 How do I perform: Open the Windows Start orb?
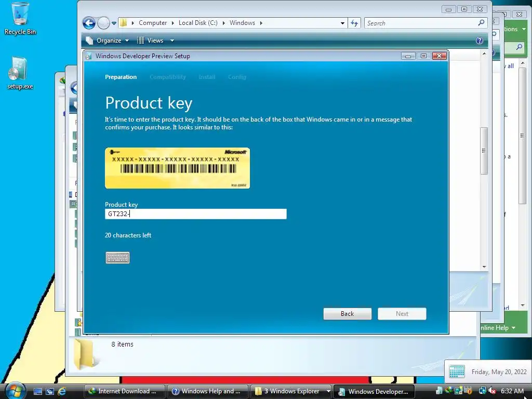15,391
